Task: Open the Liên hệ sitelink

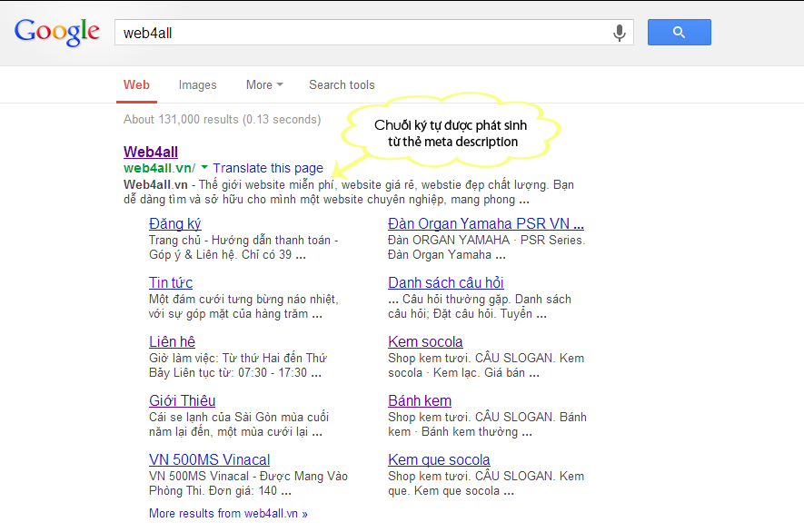Action: [172, 342]
